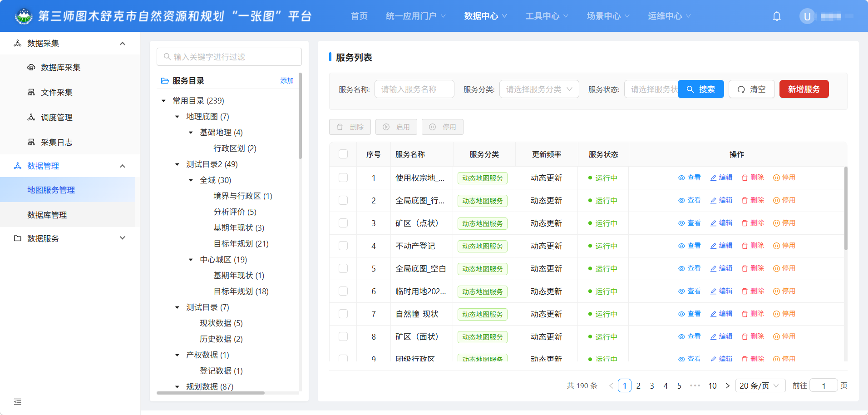868x415 pixels.
Task: Go to 首页 in top navigation
Action: click(359, 16)
